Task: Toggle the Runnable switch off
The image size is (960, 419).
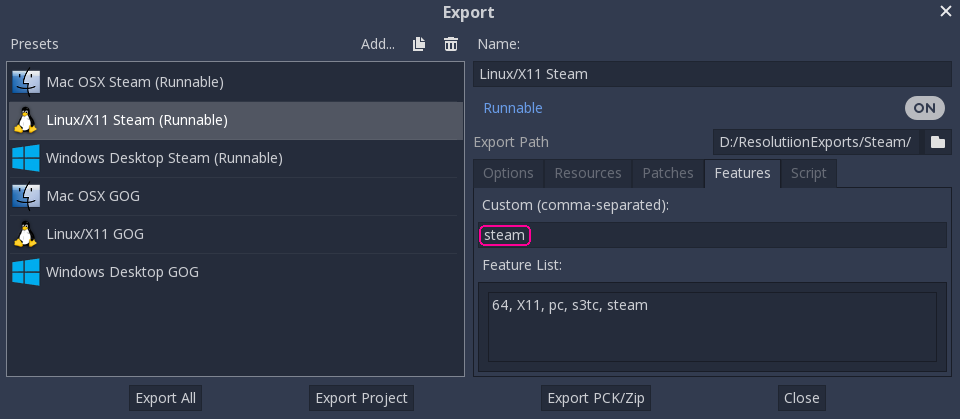Action: click(925, 108)
